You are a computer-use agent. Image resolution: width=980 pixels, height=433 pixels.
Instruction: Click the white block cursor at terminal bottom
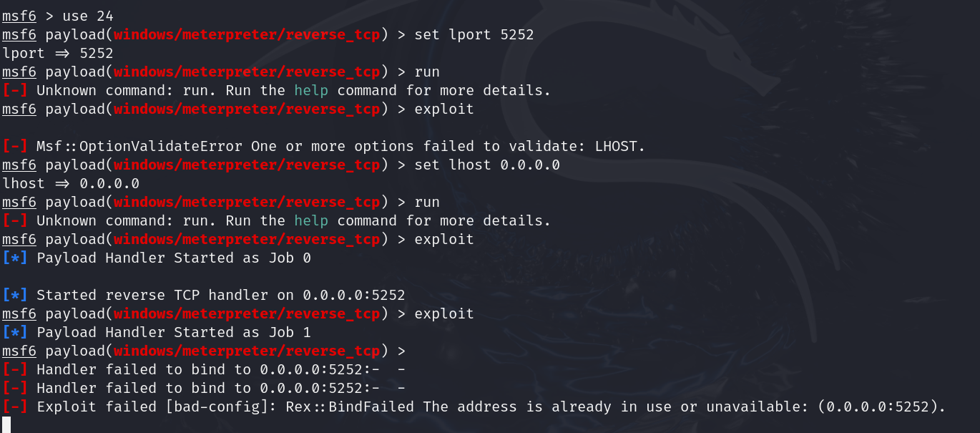[6, 425]
